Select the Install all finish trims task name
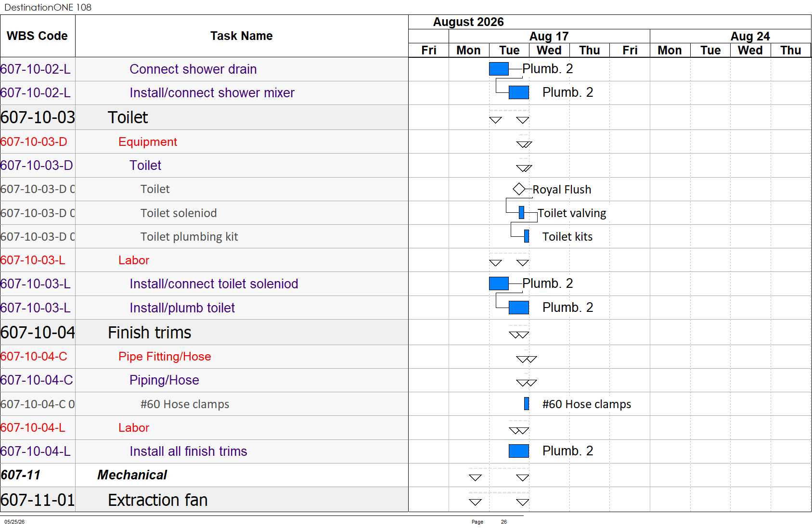812x528 pixels. [188, 451]
